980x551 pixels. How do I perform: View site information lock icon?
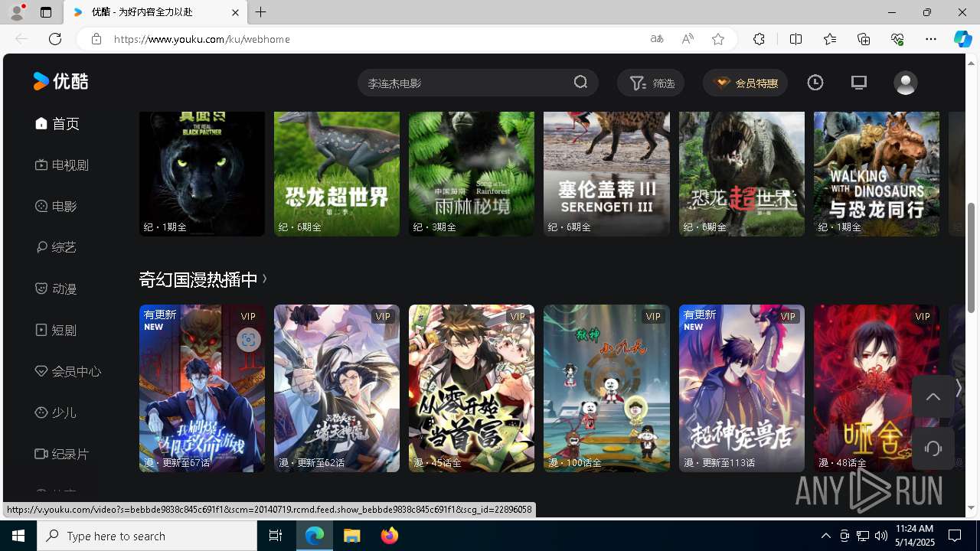click(x=96, y=39)
